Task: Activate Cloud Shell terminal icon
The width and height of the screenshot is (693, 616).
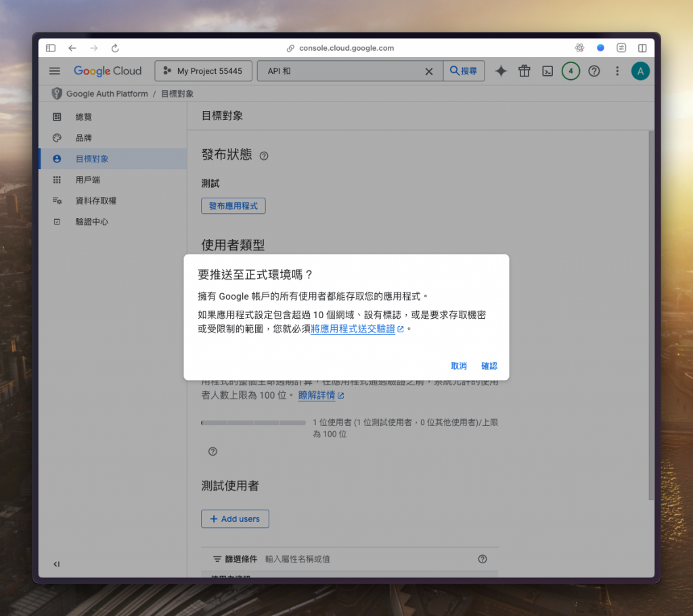Action: click(x=547, y=71)
